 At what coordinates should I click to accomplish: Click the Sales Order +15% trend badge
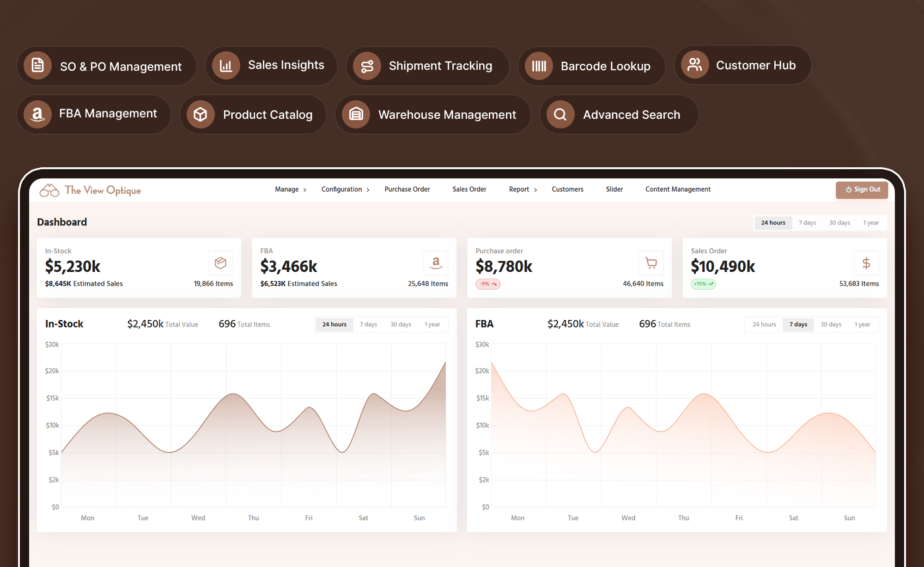pyautogui.click(x=703, y=284)
